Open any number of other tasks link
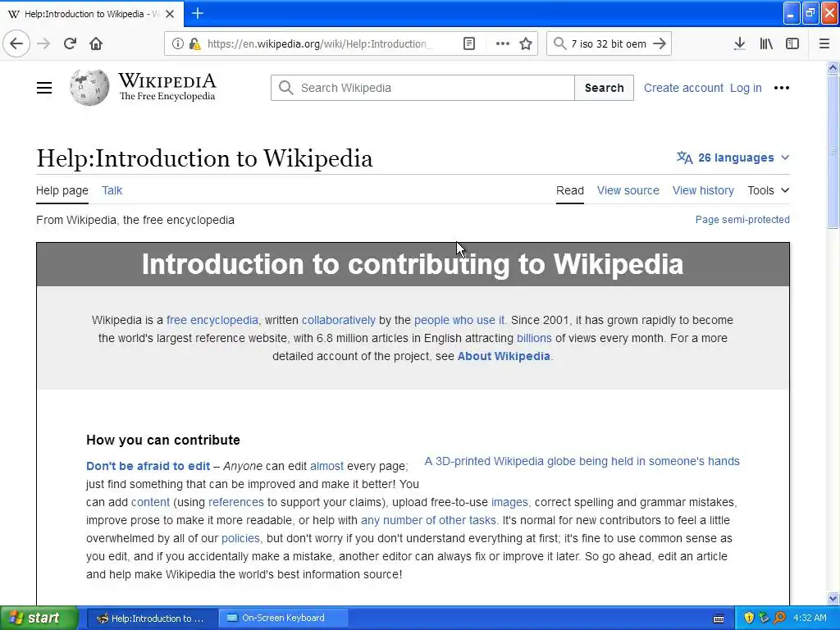 click(428, 520)
